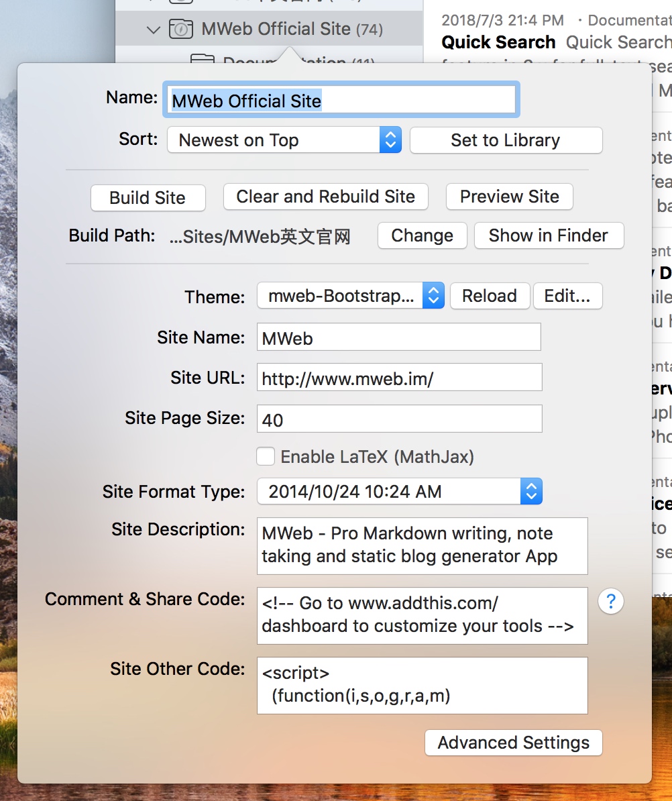Collapse the MWeb Official Site tree item
The width and height of the screenshot is (672, 801).
click(154, 30)
